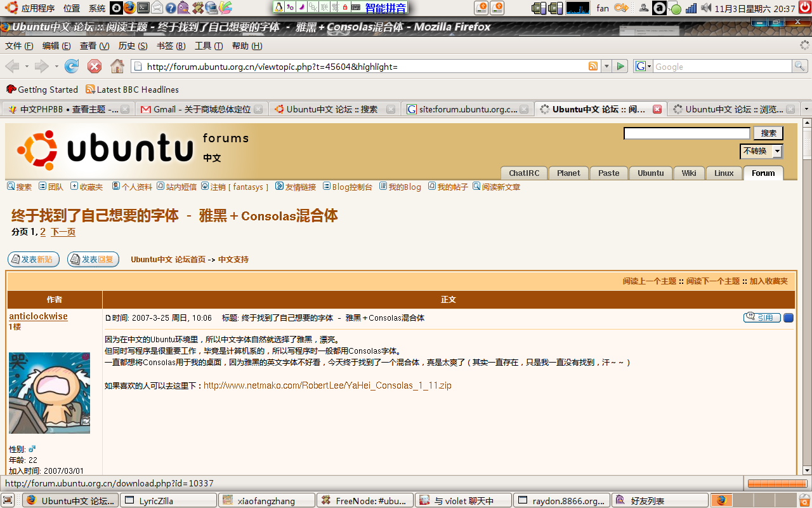812x508 pixels.
Task: Select the ChatIRC navigation tab
Action: [524, 173]
